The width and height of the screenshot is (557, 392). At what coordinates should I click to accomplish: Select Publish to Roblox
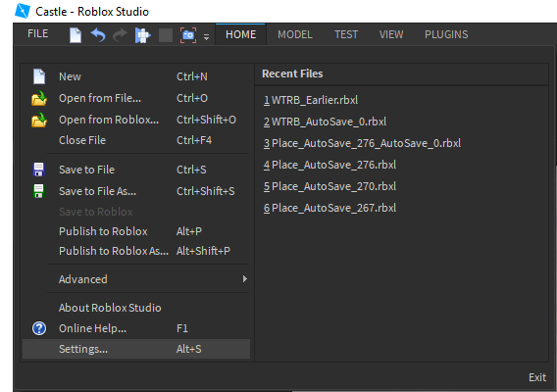point(136,231)
